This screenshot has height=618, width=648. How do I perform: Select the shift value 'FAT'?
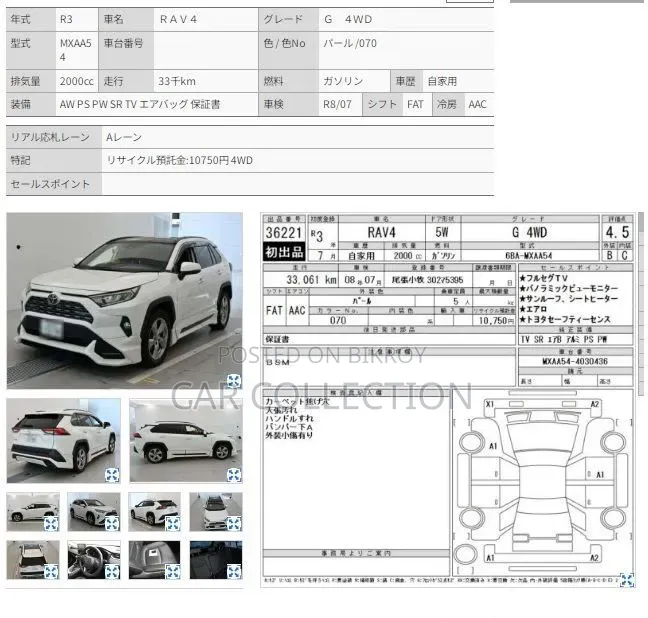point(415,104)
